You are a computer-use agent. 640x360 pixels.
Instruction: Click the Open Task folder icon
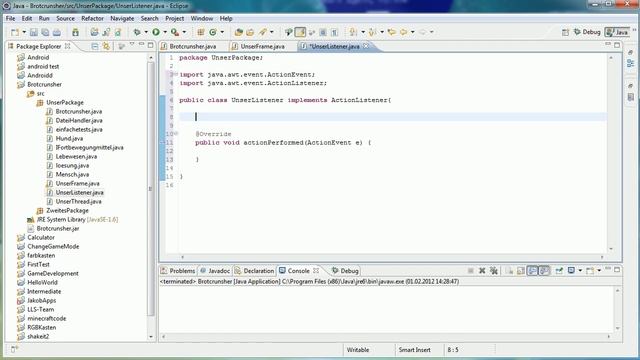250,32
